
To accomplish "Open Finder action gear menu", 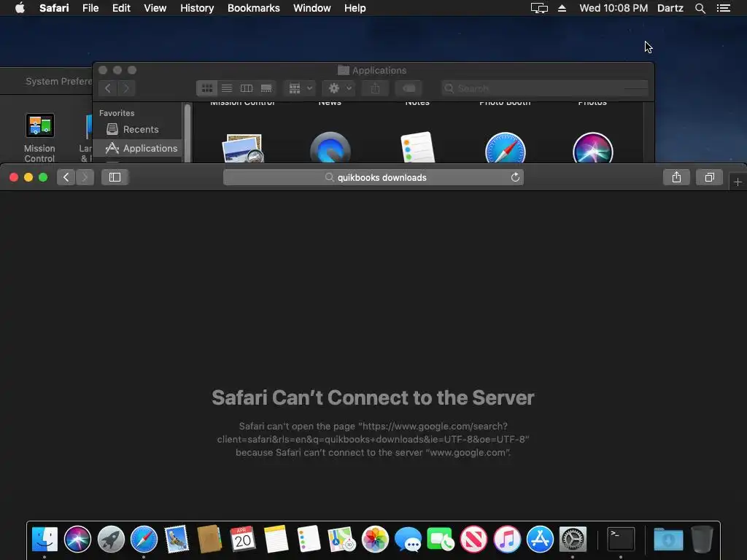I will [339, 88].
